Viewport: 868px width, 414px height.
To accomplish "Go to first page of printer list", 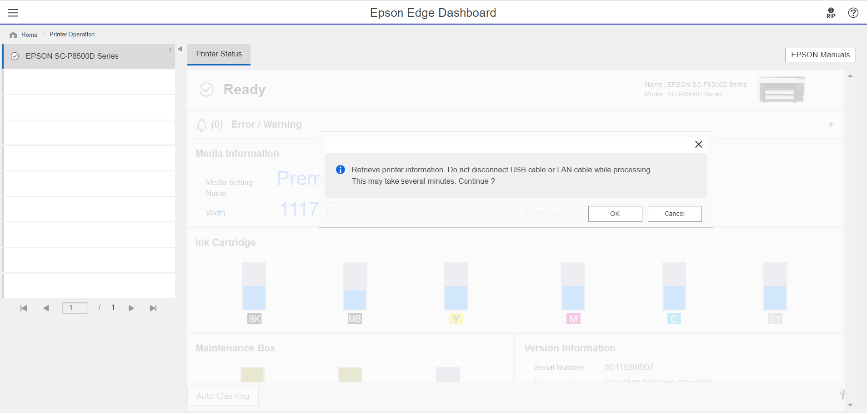I will [23, 309].
